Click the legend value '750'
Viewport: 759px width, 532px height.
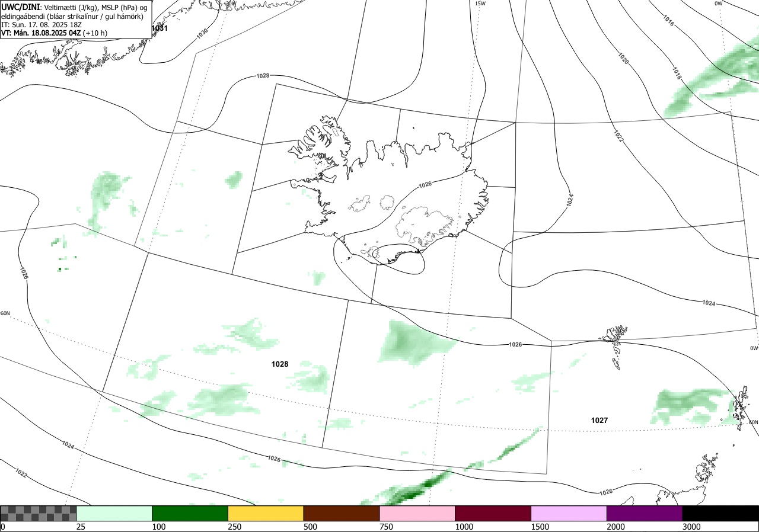tap(387, 527)
